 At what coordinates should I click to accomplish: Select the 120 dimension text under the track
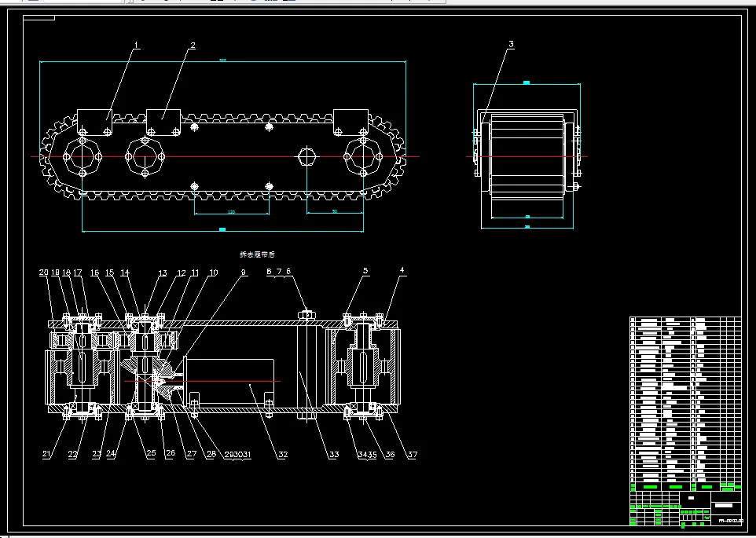(x=231, y=212)
